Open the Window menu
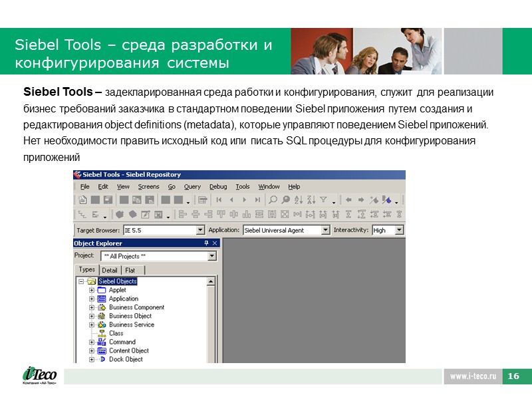This screenshot has height=399, width=532. point(269,187)
